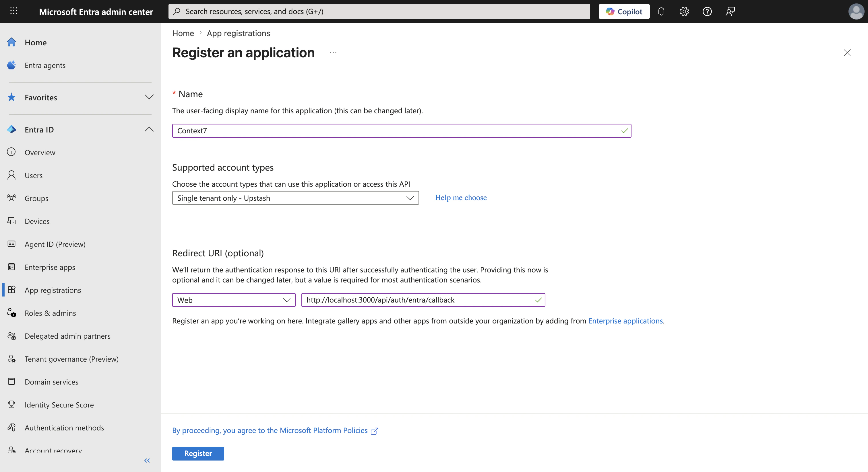Go to Users in sidebar
Screen dimensions: 868x472
click(34, 175)
